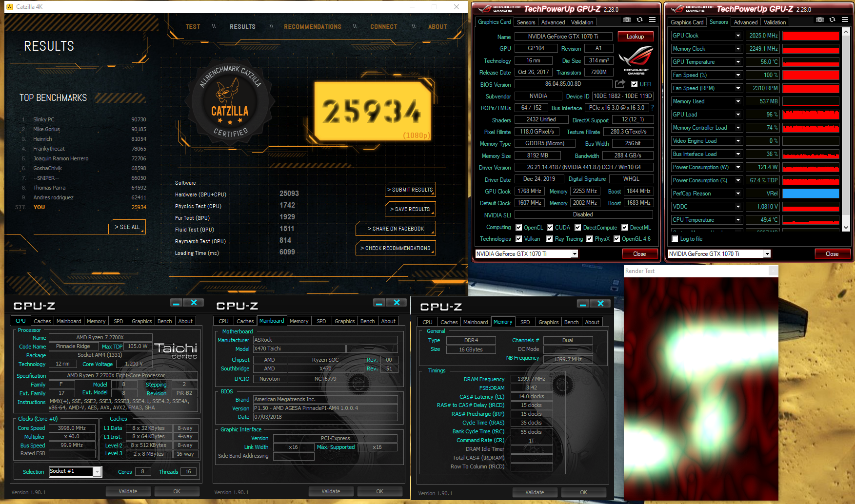Minimize the CPU-Z CPU tab window
The width and height of the screenshot is (855, 504).
(x=176, y=303)
